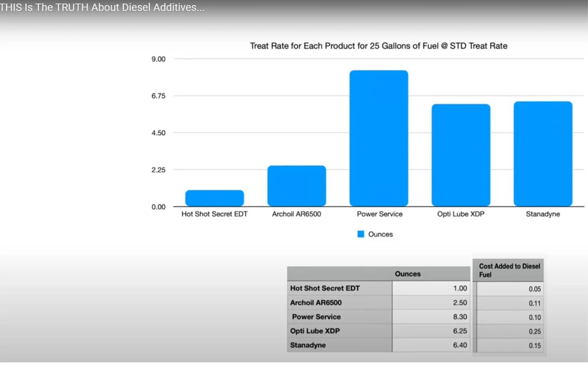This screenshot has width=588, height=392.
Task: Click 'Hot Shot Secret EDT' table row name
Action: [325, 288]
